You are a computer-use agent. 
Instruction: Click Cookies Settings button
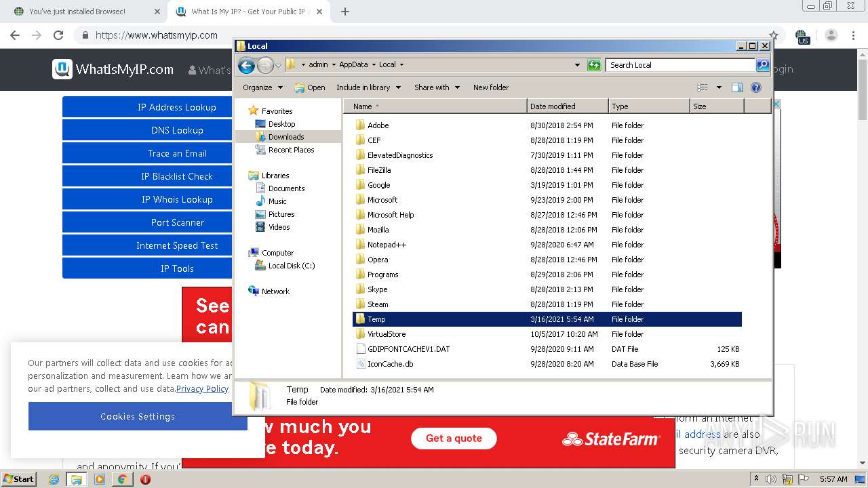[x=138, y=416]
